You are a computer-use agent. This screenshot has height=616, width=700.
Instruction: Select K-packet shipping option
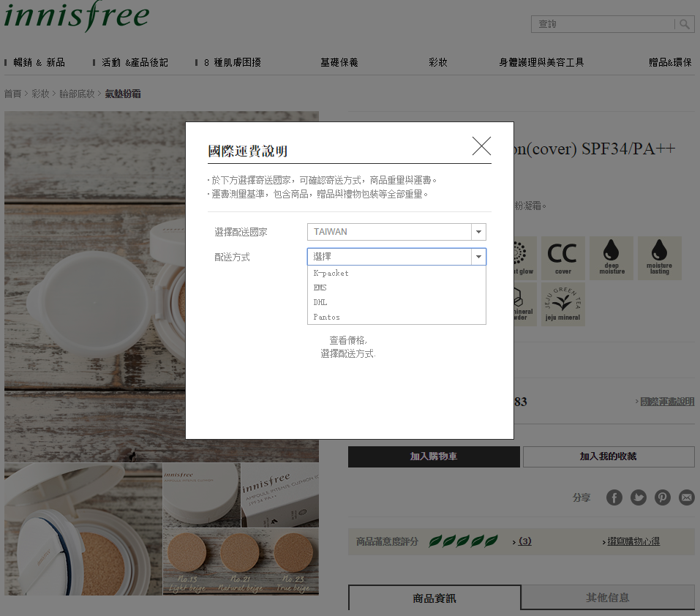[x=396, y=273]
